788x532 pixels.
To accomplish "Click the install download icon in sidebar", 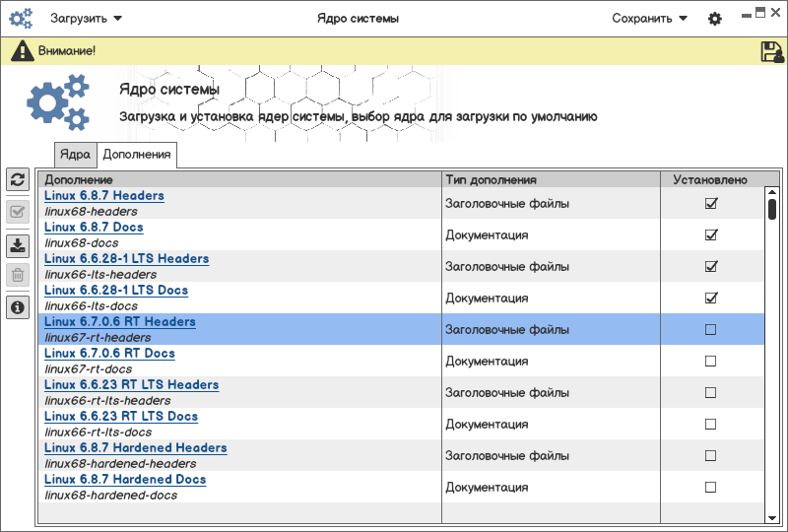I will click(x=18, y=245).
